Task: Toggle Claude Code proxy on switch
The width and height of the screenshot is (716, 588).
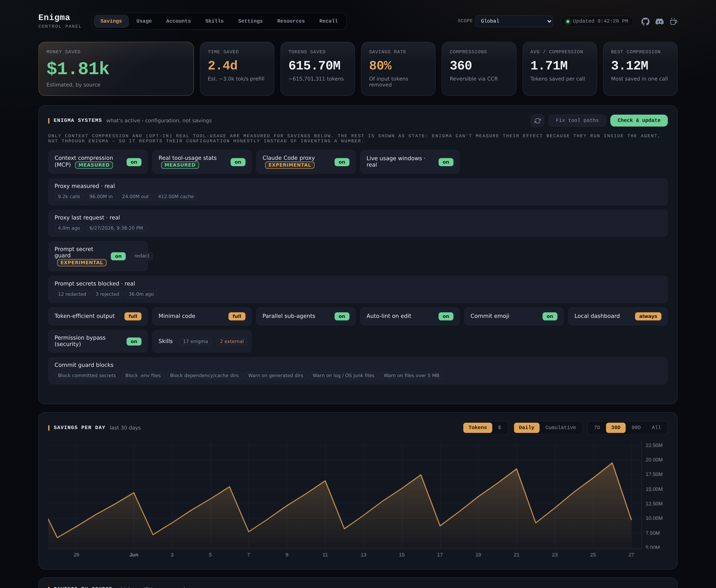Action: (x=342, y=162)
